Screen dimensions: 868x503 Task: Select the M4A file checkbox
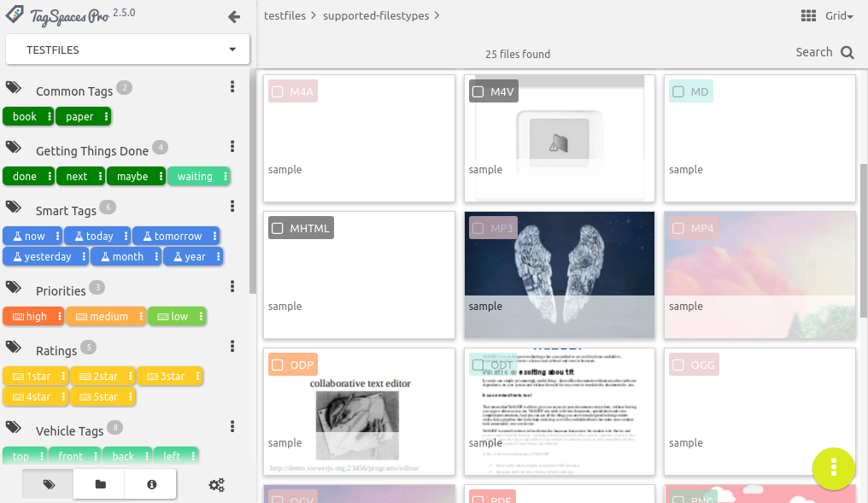[x=278, y=92]
